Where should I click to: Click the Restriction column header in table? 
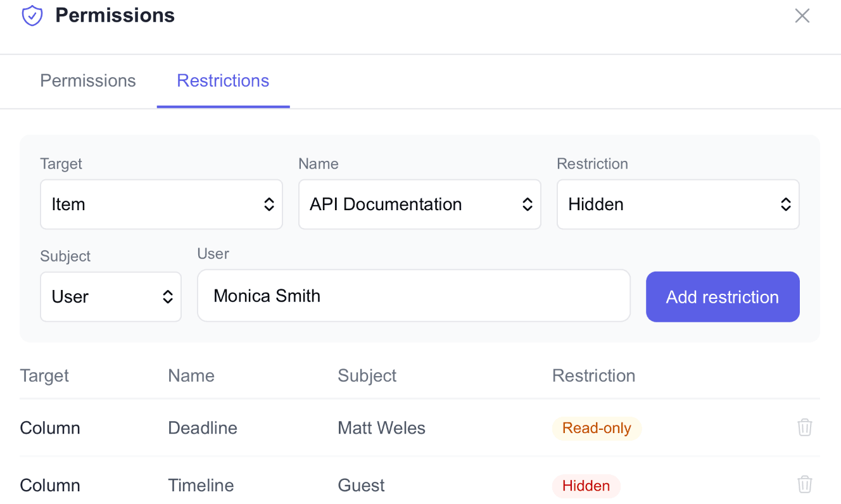tap(593, 375)
